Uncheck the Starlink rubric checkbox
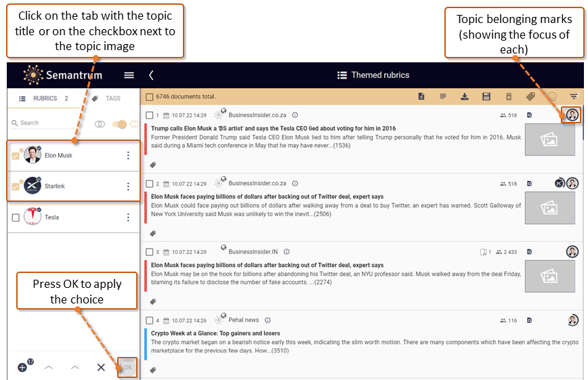This screenshot has width=588, height=380. [x=16, y=186]
